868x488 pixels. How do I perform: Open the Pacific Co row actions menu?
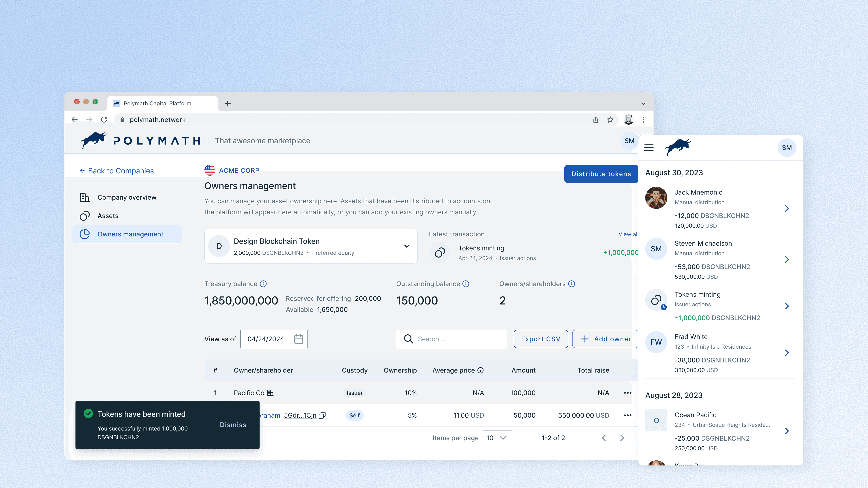[x=627, y=393]
